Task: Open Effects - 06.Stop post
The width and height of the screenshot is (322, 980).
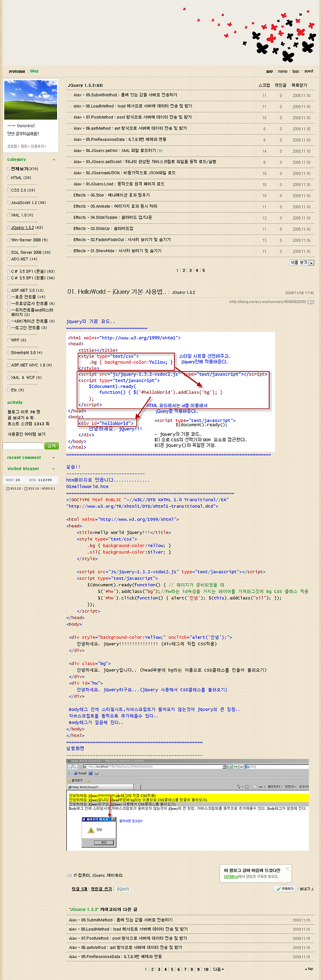Action: point(111,195)
